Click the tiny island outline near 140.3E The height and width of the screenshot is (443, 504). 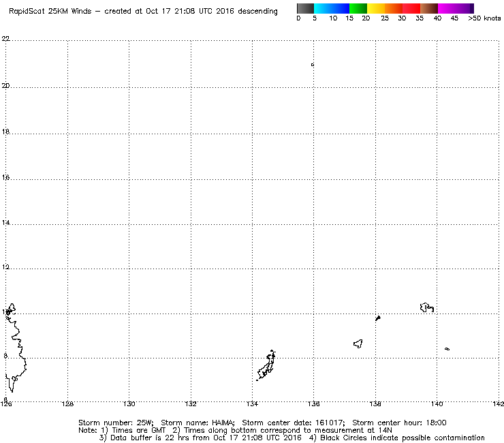point(447,349)
